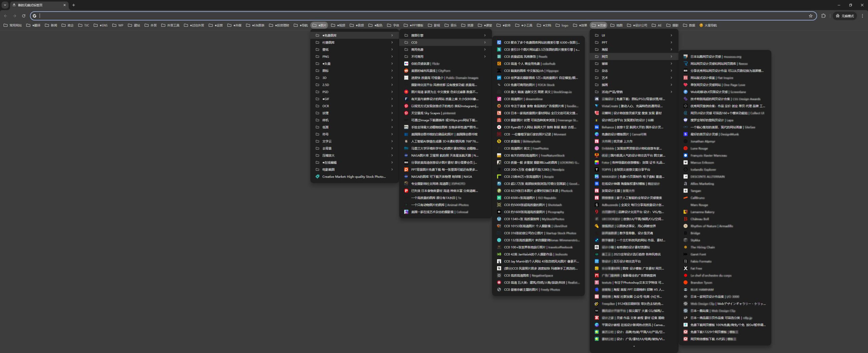
Task: Expand the PNG folder arrow
Action: tap(392, 57)
